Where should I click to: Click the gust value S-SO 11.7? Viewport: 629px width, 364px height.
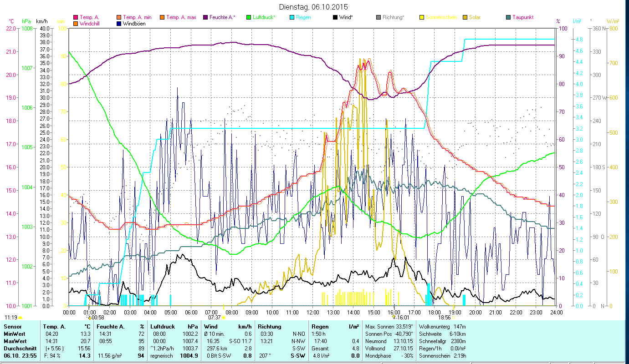pyautogui.click(x=240, y=341)
